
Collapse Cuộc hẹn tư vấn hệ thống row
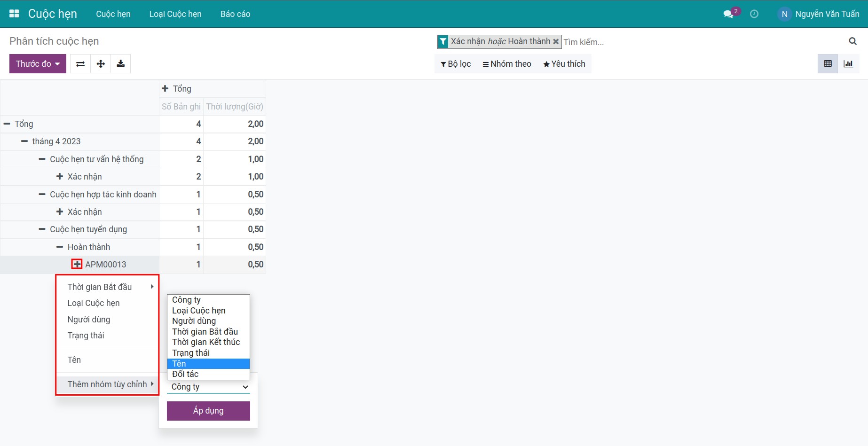coord(42,159)
